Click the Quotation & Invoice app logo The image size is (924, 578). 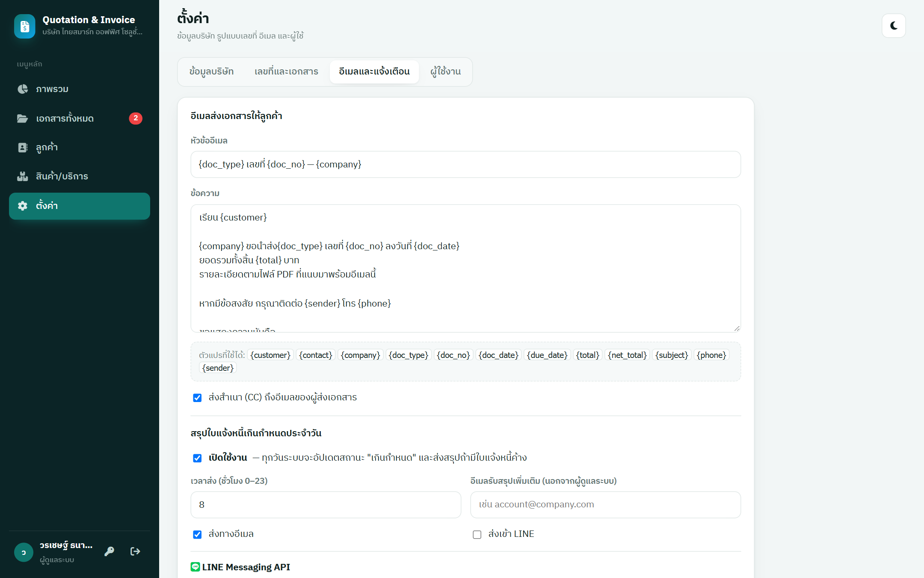tap(25, 27)
